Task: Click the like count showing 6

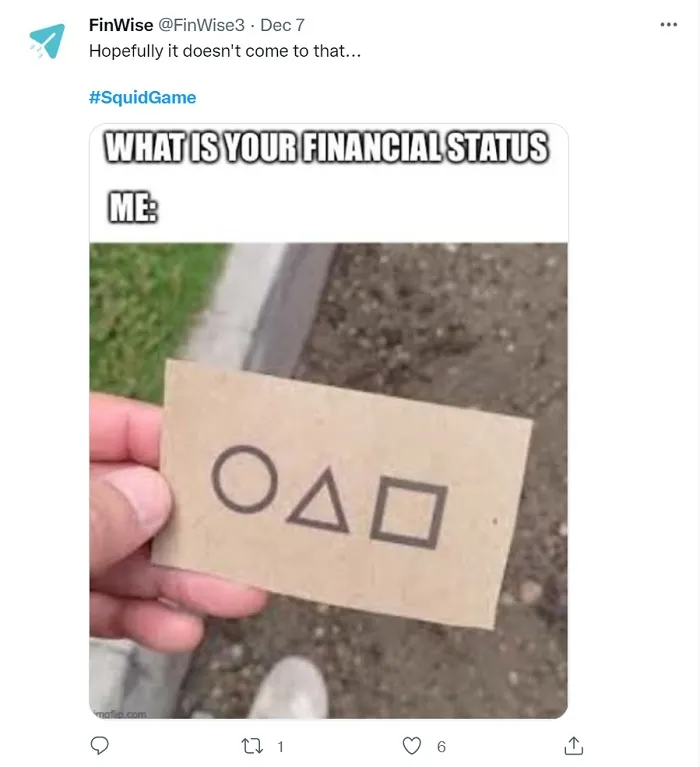Action: (x=441, y=747)
